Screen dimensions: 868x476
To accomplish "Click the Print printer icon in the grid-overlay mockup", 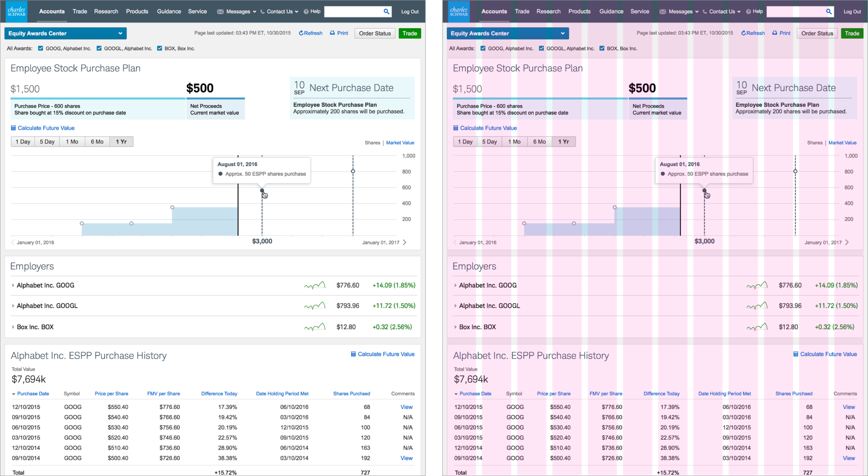I will (x=775, y=33).
